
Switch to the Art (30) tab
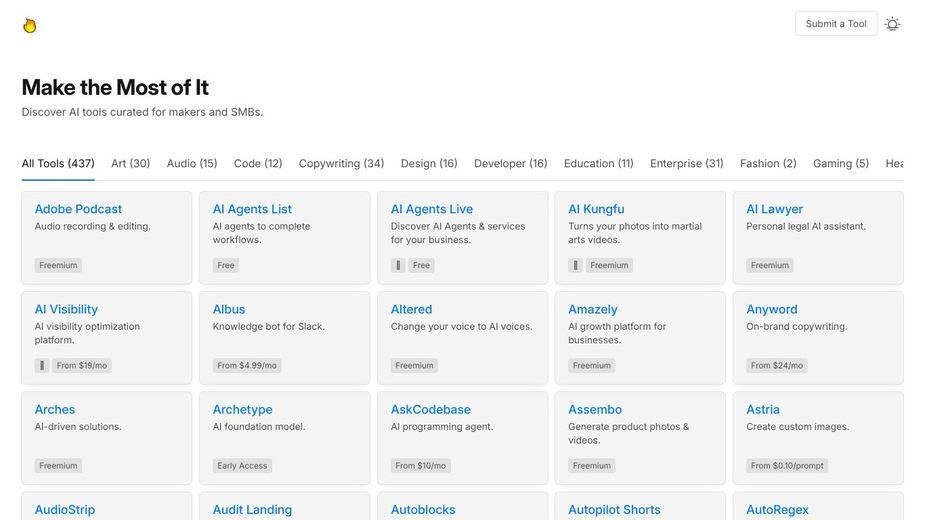tap(130, 163)
